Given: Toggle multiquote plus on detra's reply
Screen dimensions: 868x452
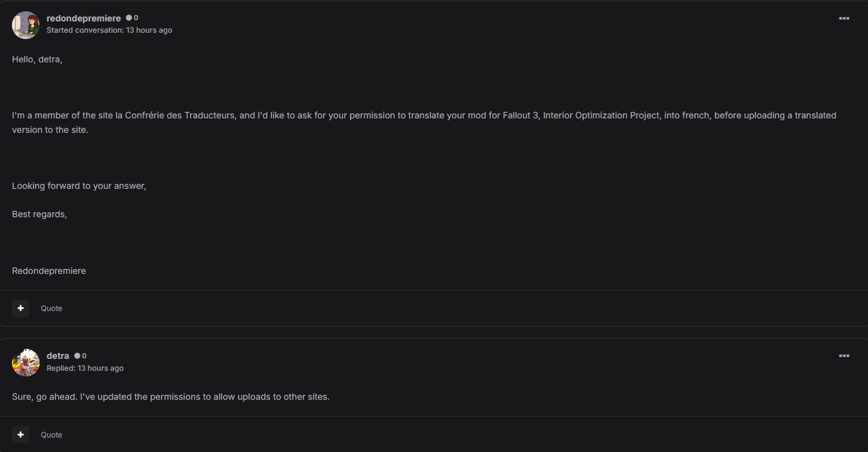Looking at the screenshot, I should tap(20, 434).
